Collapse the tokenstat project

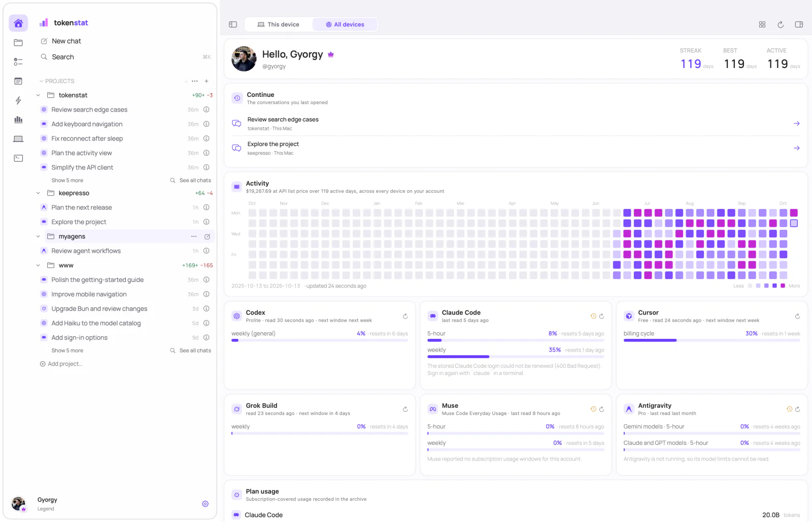click(x=38, y=95)
